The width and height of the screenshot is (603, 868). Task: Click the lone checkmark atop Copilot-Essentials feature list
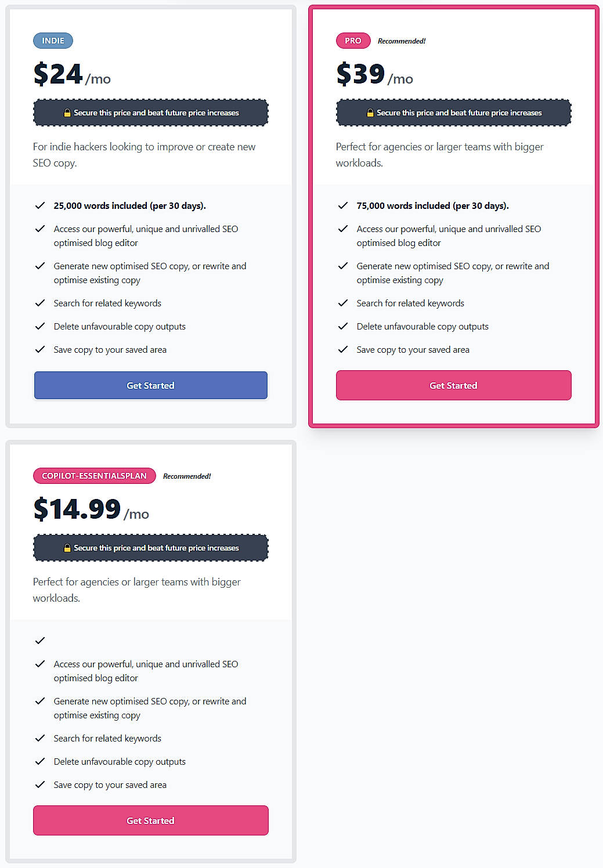(x=40, y=641)
